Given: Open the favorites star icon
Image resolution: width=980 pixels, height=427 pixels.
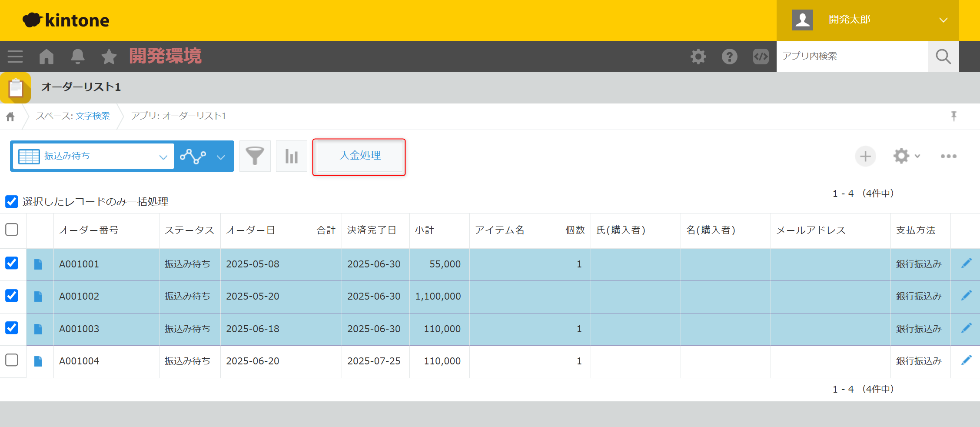Looking at the screenshot, I should (109, 57).
